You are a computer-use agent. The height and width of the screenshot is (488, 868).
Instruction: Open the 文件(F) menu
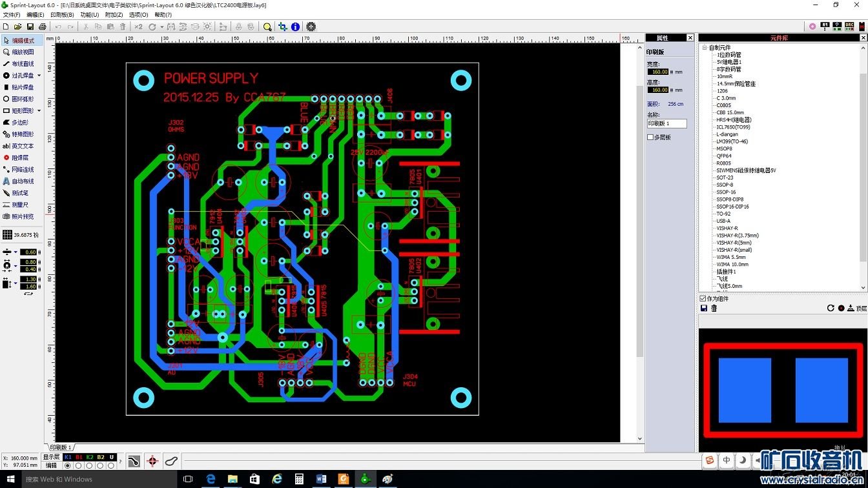(12, 14)
